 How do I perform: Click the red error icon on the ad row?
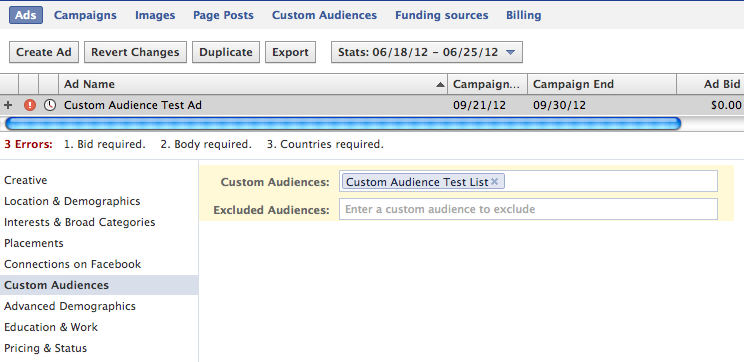(x=30, y=105)
